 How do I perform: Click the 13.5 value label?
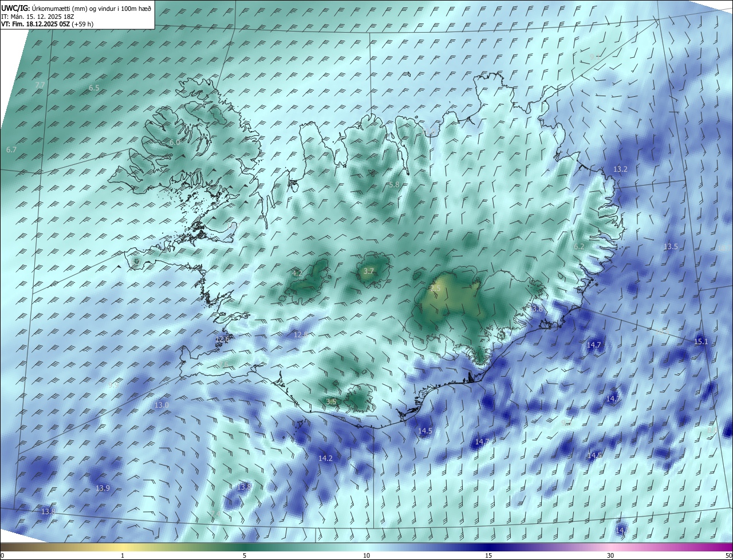coord(671,247)
